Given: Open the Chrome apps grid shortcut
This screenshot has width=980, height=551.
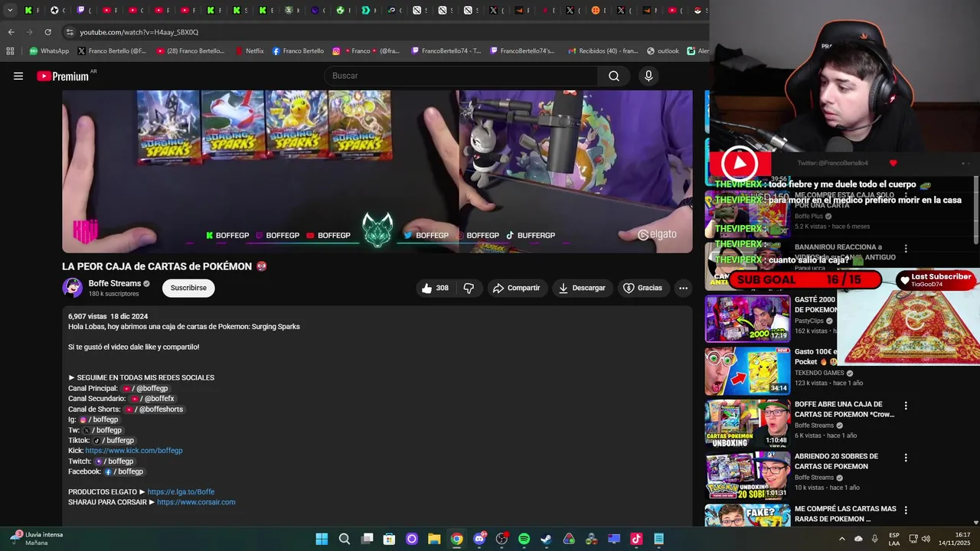Looking at the screenshot, I should (10, 51).
